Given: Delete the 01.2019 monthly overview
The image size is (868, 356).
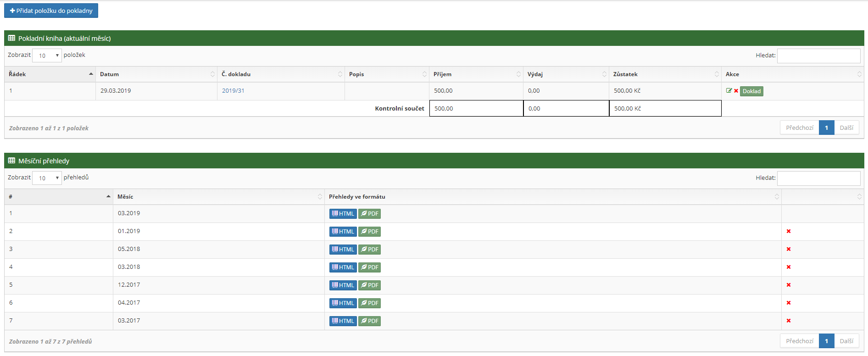Looking at the screenshot, I should (x=788, y=231).
